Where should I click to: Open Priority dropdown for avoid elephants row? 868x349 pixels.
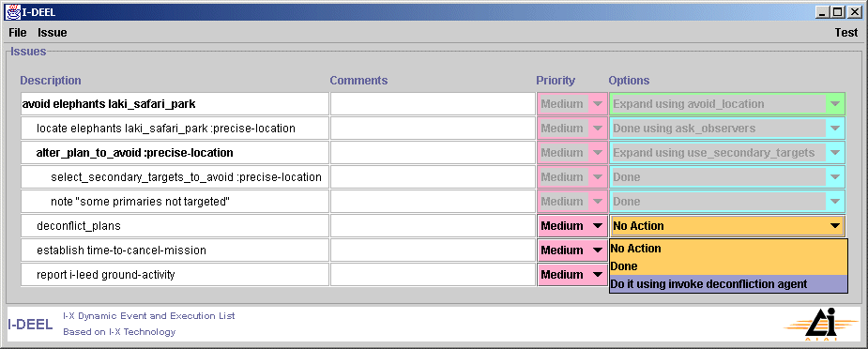click(571, 104)
